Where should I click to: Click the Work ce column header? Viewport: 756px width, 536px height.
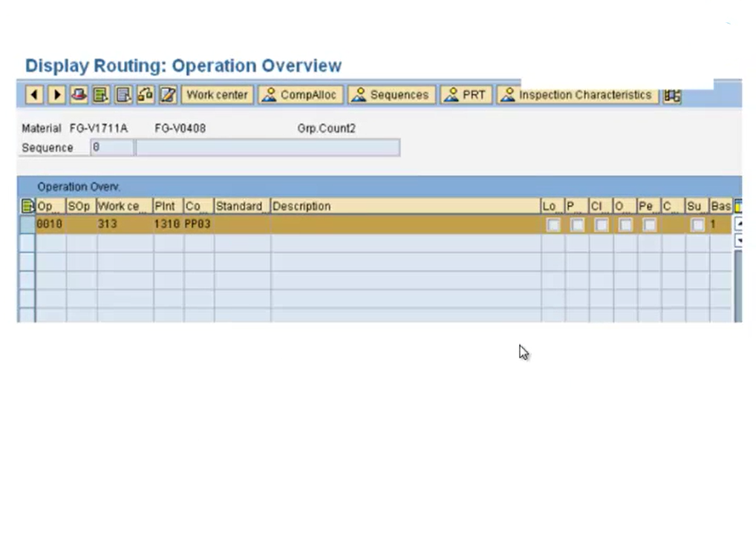(x=125, y=206)
